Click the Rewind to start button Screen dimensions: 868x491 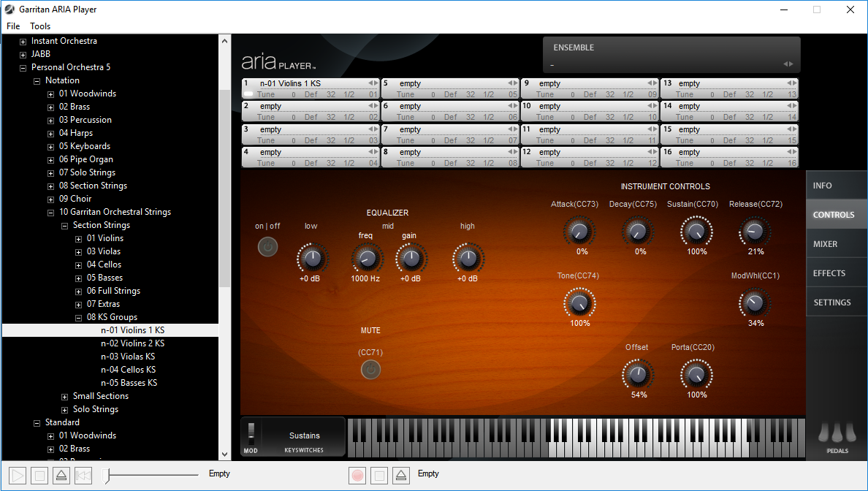(83, 476)
